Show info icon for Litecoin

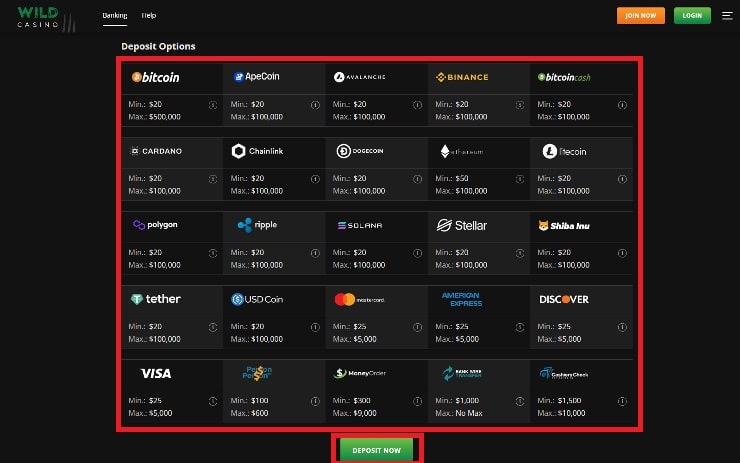pyautogui.click(x=622, y=179)
